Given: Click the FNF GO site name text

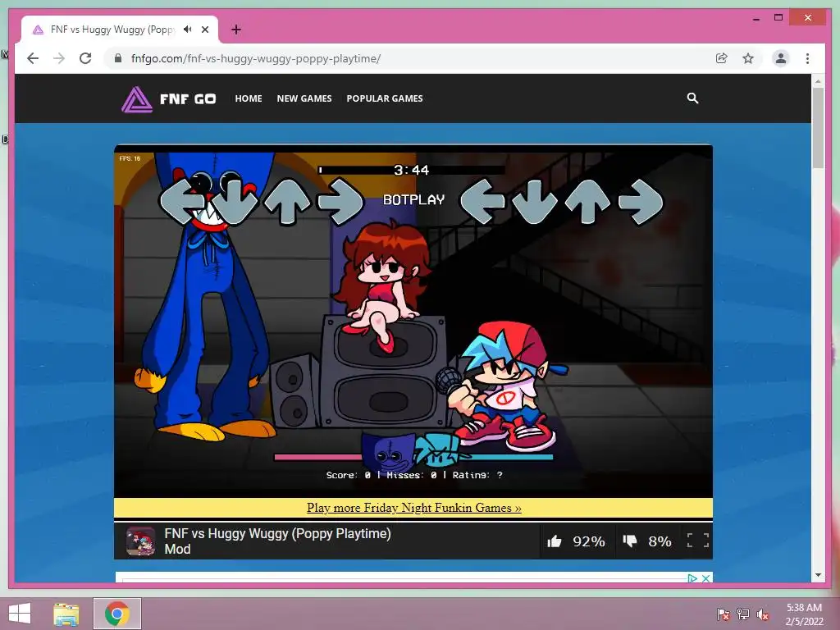Looking at the screenshot, I should coord(188,99).
